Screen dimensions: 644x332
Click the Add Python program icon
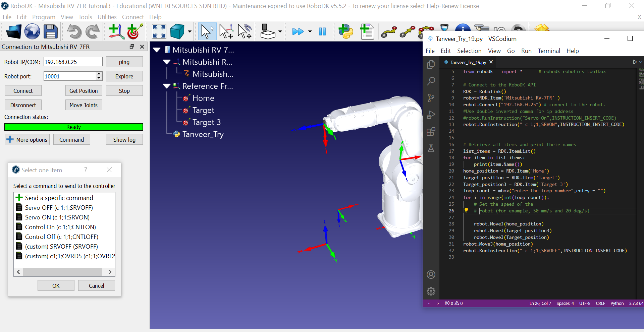345,32
